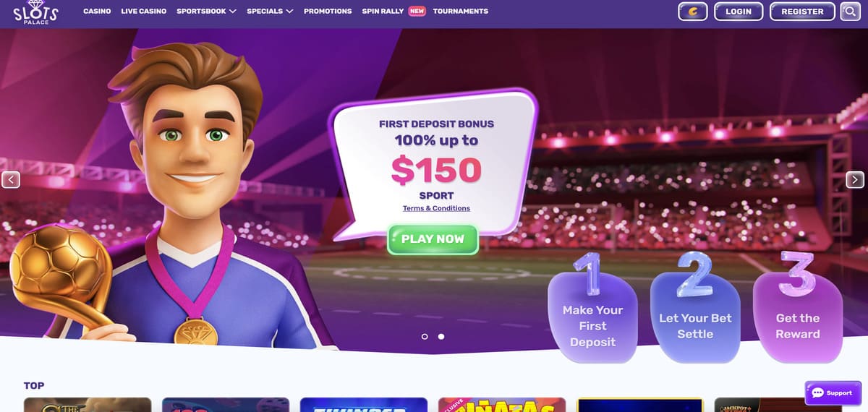868x412 pixels.
Task: Expand the Sportsbook dropdown menu
Action: tap(206, 12)
